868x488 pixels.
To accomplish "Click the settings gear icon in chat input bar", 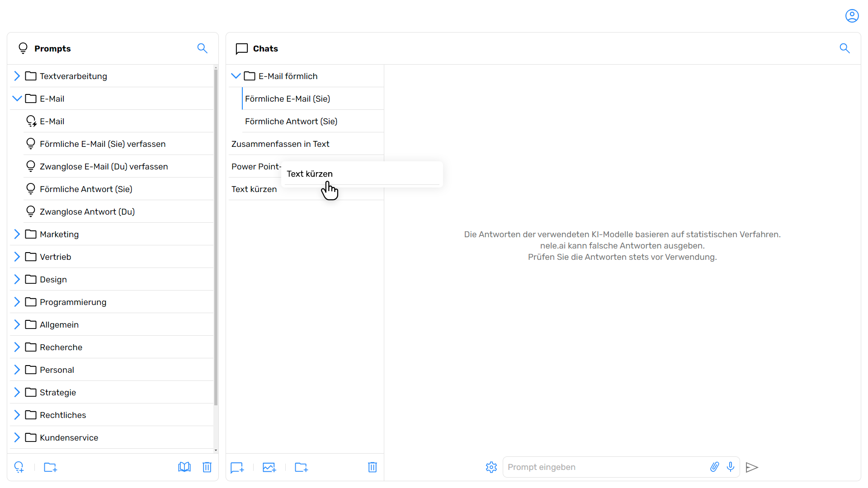I will click(491, 467).
